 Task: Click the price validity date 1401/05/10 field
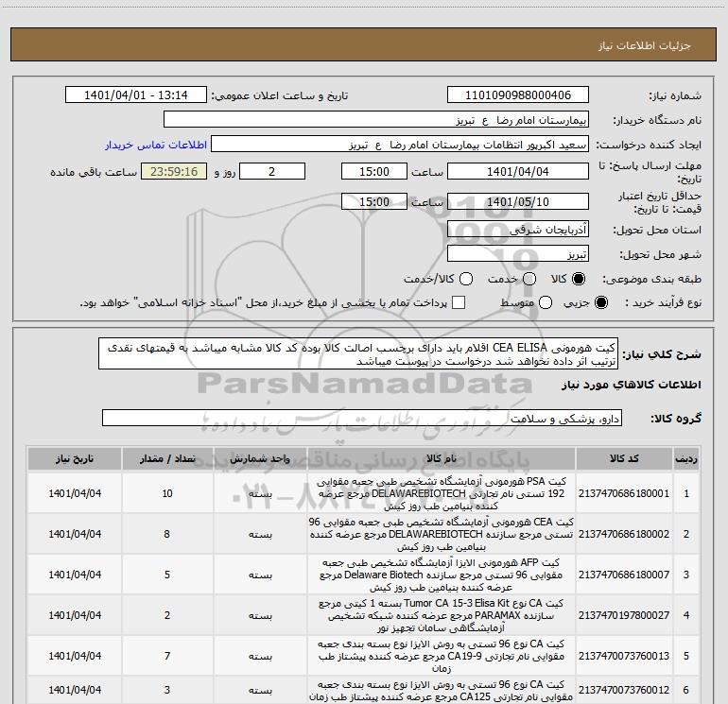(518, 201)
